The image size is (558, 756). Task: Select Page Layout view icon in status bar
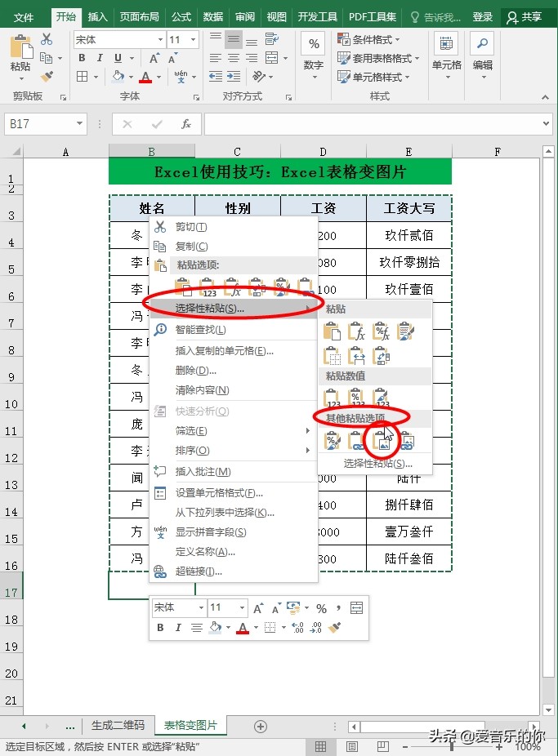352,747
